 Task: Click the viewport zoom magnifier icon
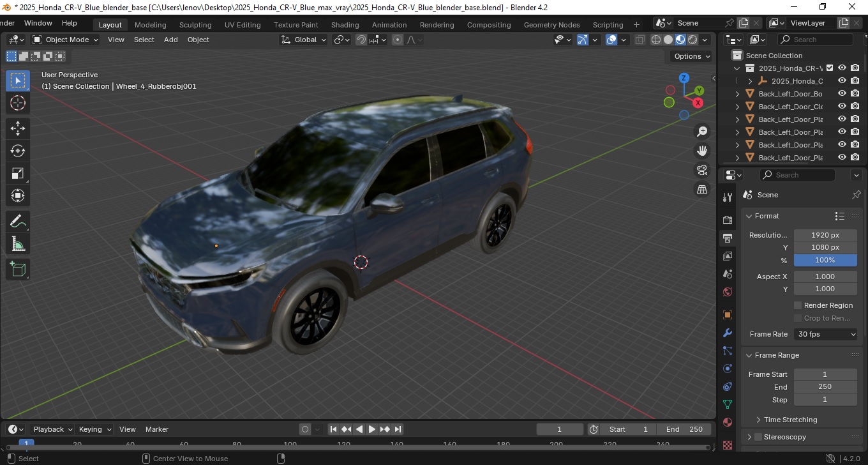point(702,132)
